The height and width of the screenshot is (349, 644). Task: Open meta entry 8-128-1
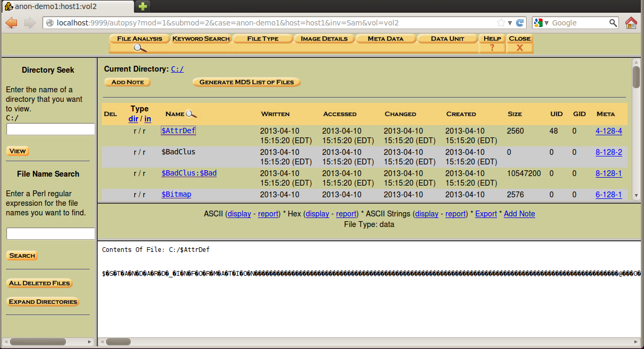tap(608, 173)
